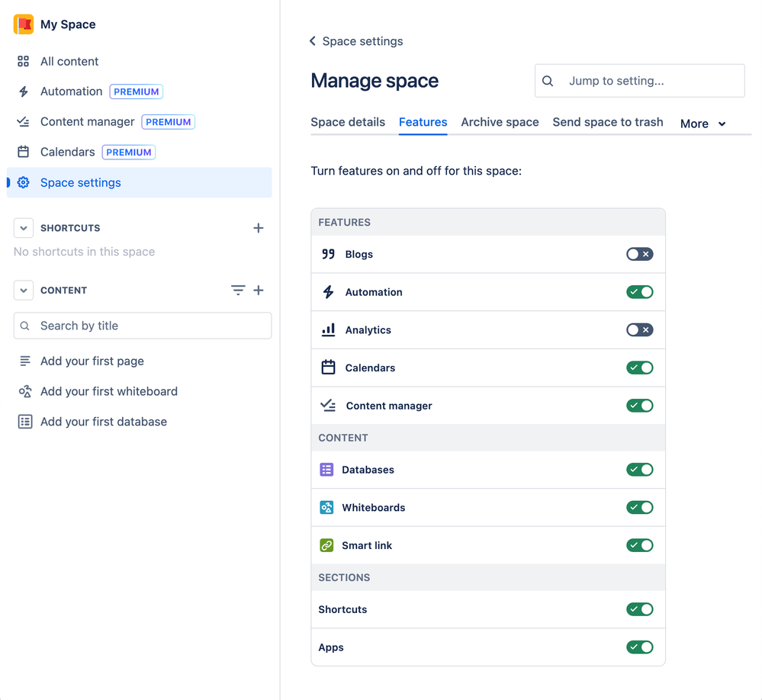Screen dimensions: 762x700
Task: Focus the Jump to setting search field
Action: click(639, 81)
